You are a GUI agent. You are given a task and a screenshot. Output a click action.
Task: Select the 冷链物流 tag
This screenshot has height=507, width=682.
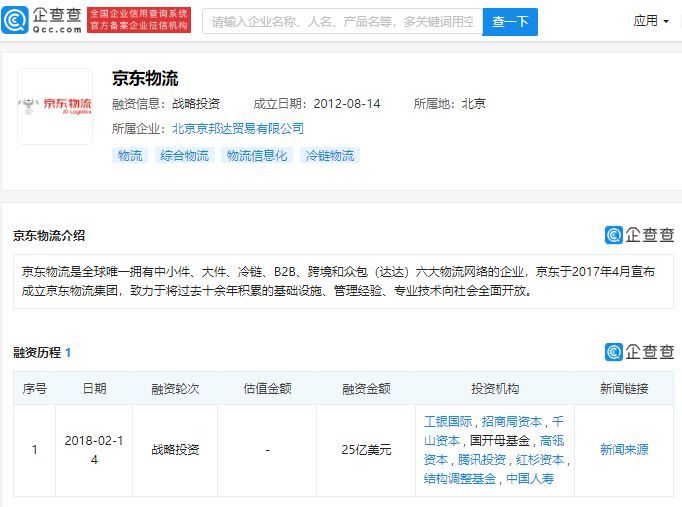(x=330, y=156)
